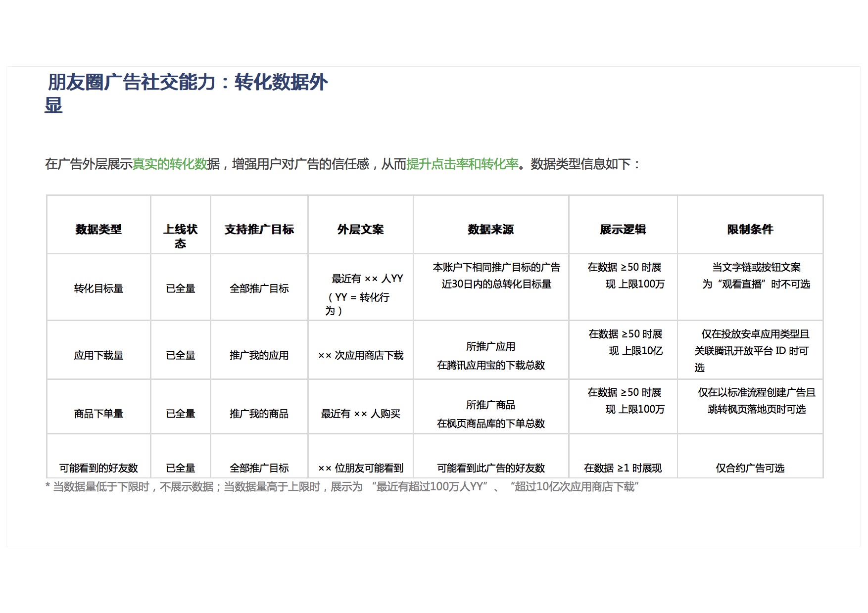Select the 可能看到的好友数 row label cell

(98, 468)
